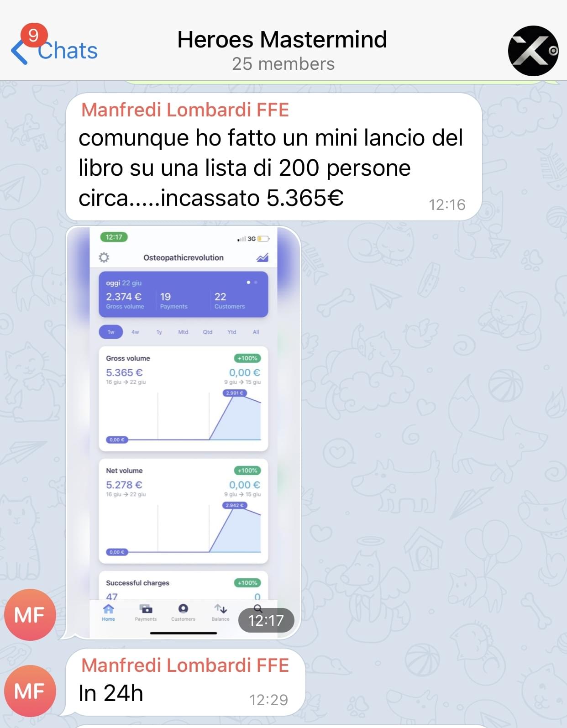The height and width of the screenshot is (728, 567).
Task: Tap the settings gear in the Stripe screenshot
Action: coord(104,257)
